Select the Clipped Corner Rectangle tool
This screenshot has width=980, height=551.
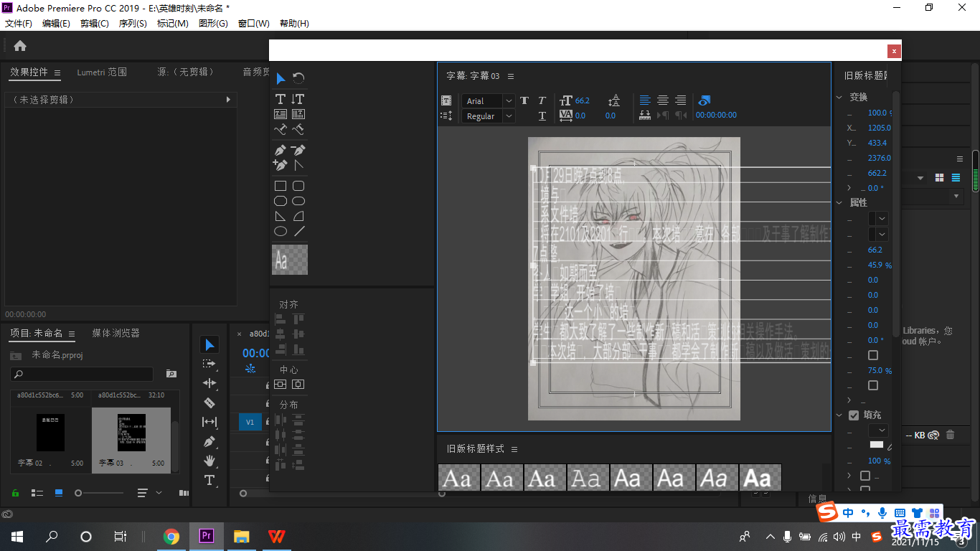[x=281, y=201]
